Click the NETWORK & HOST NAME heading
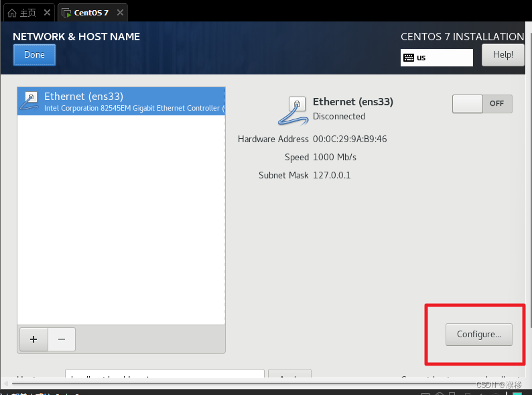Image resolution: width=532 pixels, height=395 pixels. [x=76, y=37]
